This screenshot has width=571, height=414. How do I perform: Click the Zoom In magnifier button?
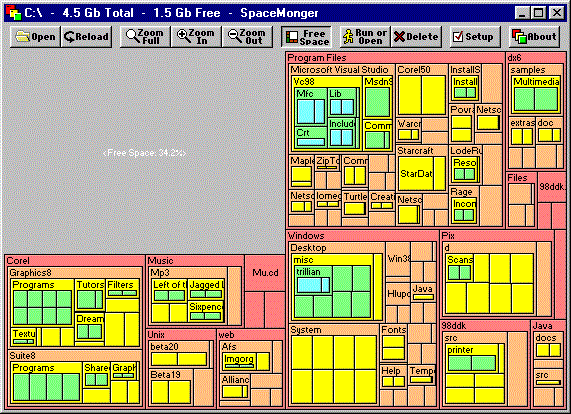196,37
